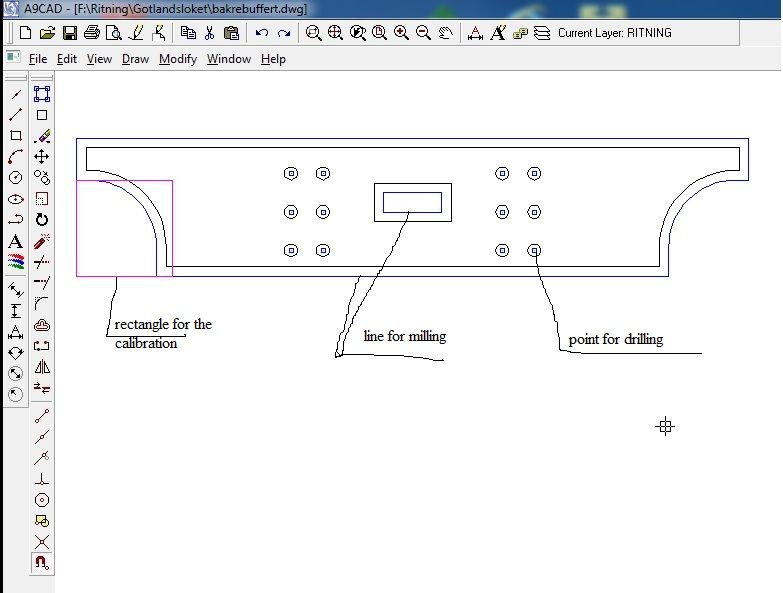Select the Scale tool
This screenshot has width=783, height=593.
coord(42,199)
